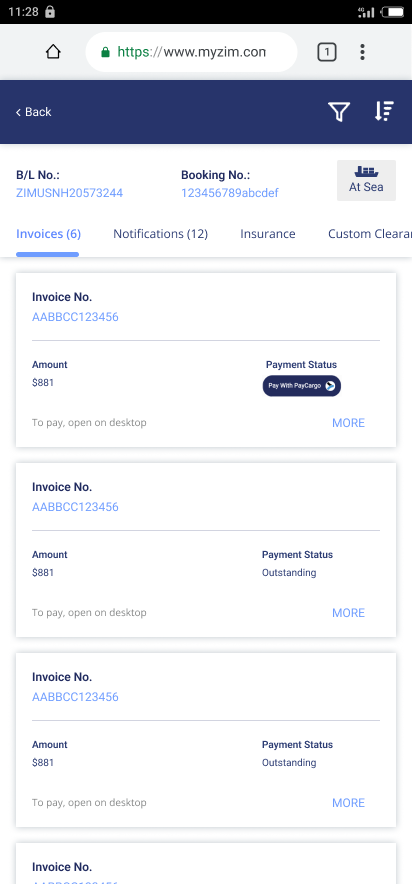
Task: Open booking number 123456789abcdef link
Action: click(x=229, y=193)
